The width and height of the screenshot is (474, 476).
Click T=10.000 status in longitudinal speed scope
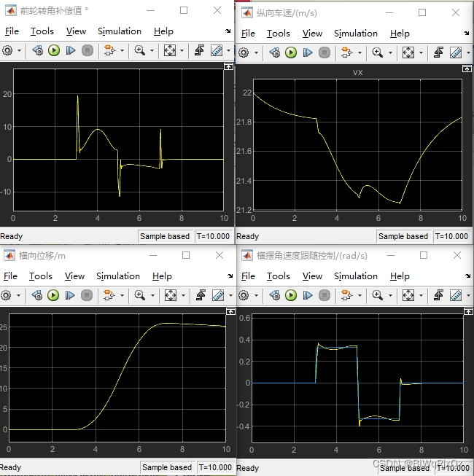point(451,236)
